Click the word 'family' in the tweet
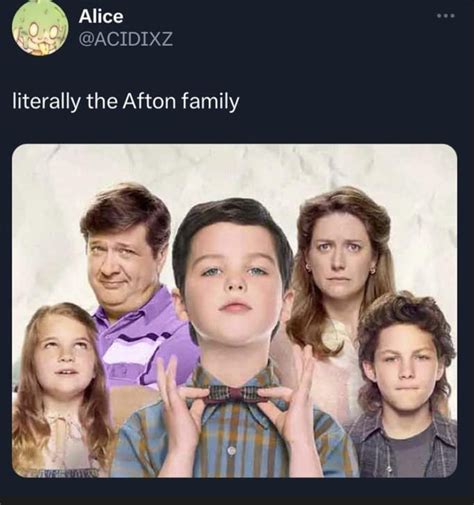 click(x=210, y=102)
